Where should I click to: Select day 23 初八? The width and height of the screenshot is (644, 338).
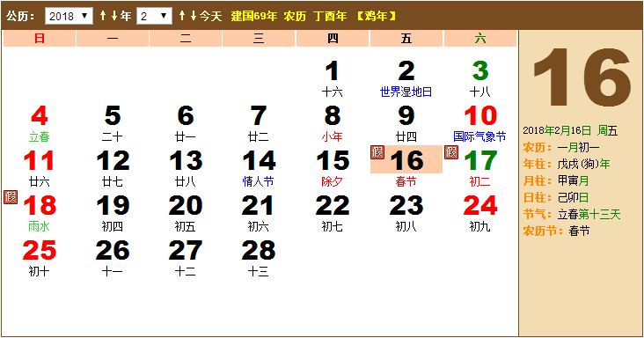click(406, 213)
